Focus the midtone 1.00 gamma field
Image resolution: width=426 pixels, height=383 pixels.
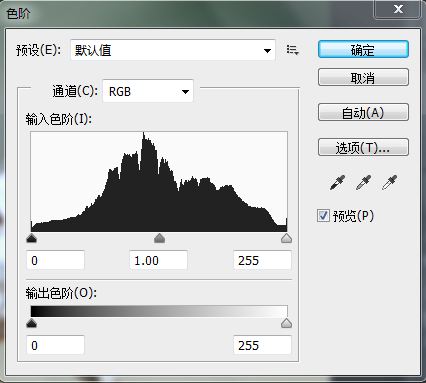[x=158, y=260]
